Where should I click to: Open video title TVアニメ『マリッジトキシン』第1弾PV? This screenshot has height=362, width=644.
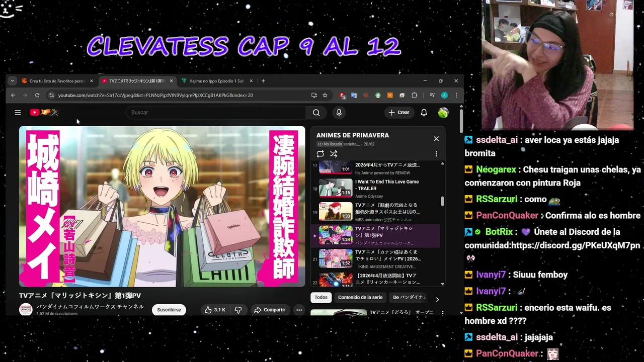tap(80, 296)
